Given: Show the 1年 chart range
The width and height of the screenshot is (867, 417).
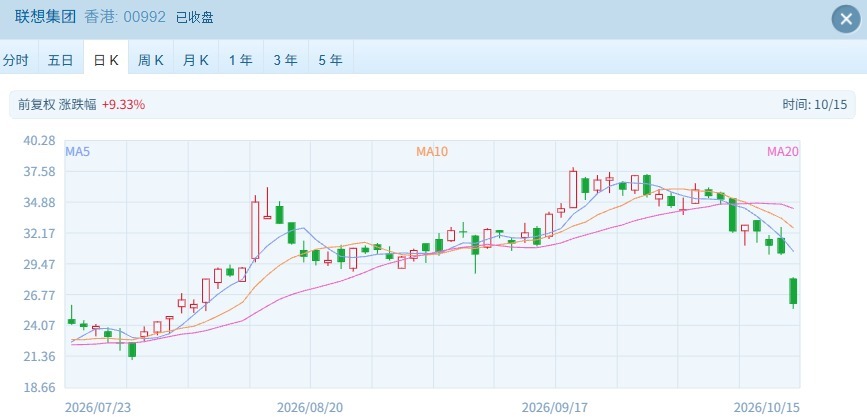Looking at the screenshot, I should [241, 60].
